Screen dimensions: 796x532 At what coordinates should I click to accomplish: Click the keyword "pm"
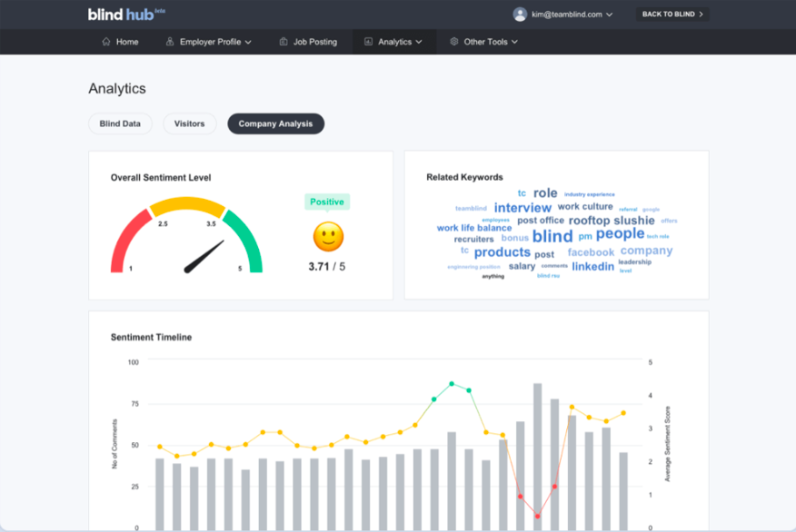click(x=585, y=236)
